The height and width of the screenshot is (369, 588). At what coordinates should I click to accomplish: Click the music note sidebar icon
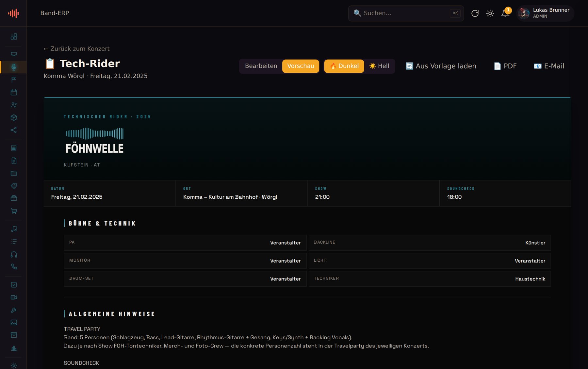(x=14, y=229)
